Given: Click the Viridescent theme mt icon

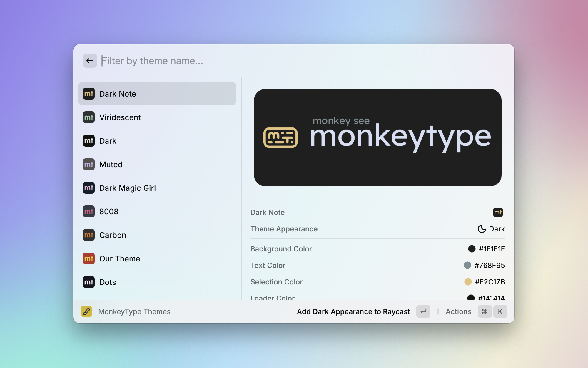Looking at the screenshot, I should coord(88,117).
